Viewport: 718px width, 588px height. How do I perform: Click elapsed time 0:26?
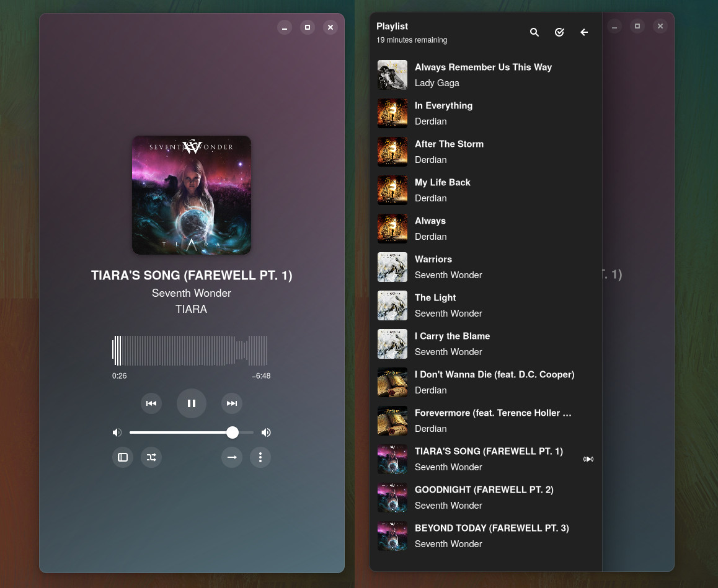tap(120, 375)
